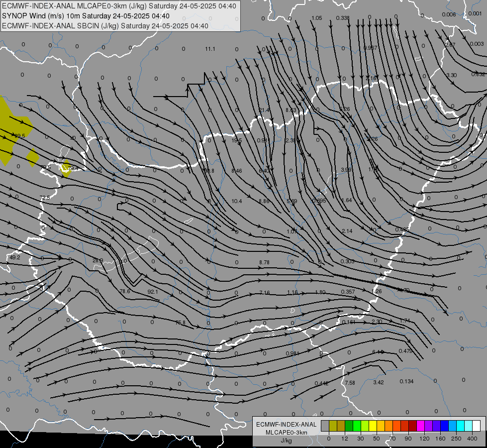Image resolution: width=487 pixels, height=448 pixels.
Task: Click the 21.4 value on the map
Action: pos(264,110)
